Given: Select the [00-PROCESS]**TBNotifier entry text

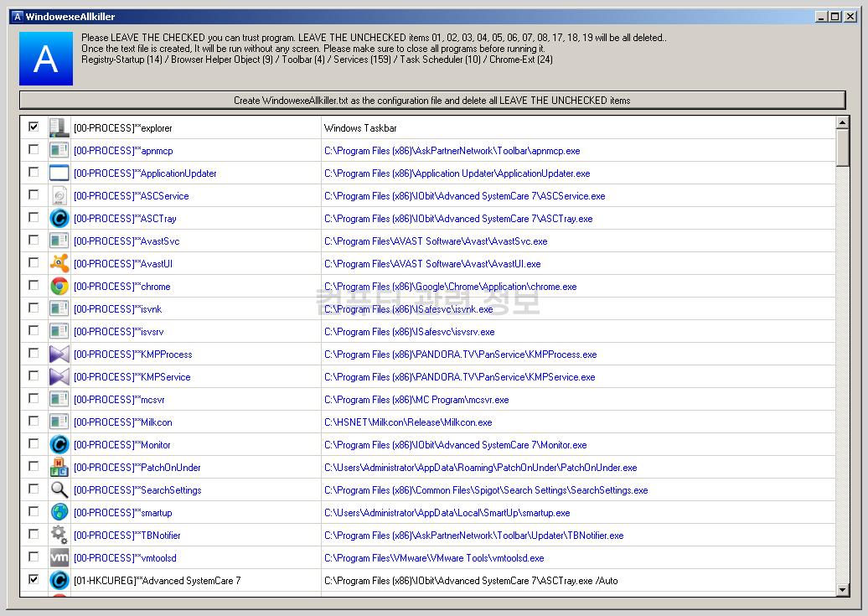Looking at the screenshot, I should (x=127, y=536).
